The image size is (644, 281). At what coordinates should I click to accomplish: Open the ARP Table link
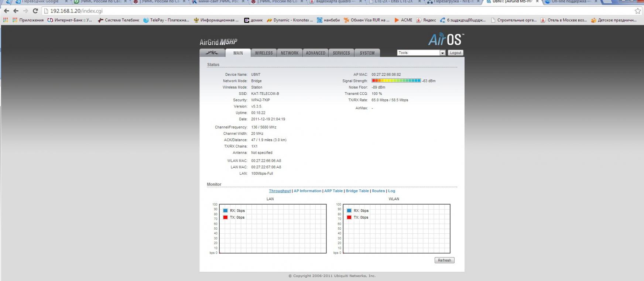tap(333, 191)
